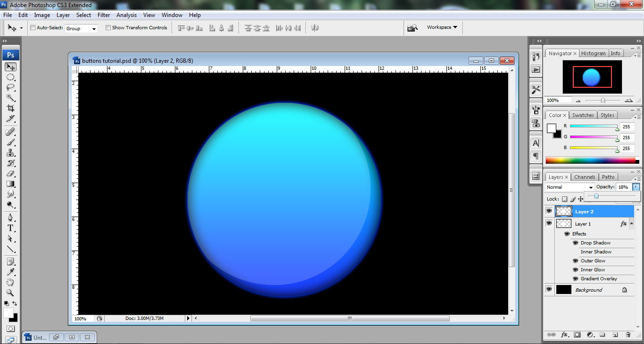Viewport: 644px width, 344px height.
Task: Click the Delete layer trash icon
Action: point(627,335)
